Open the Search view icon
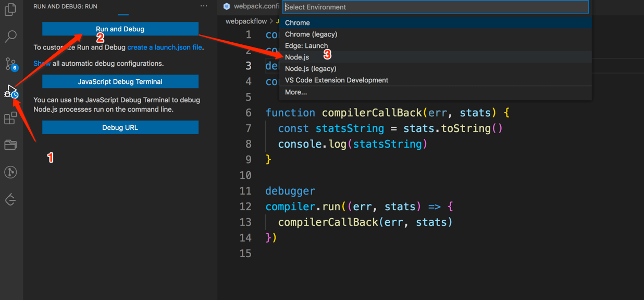The height and width of the screenshot is (300, 644). [10, 36]
